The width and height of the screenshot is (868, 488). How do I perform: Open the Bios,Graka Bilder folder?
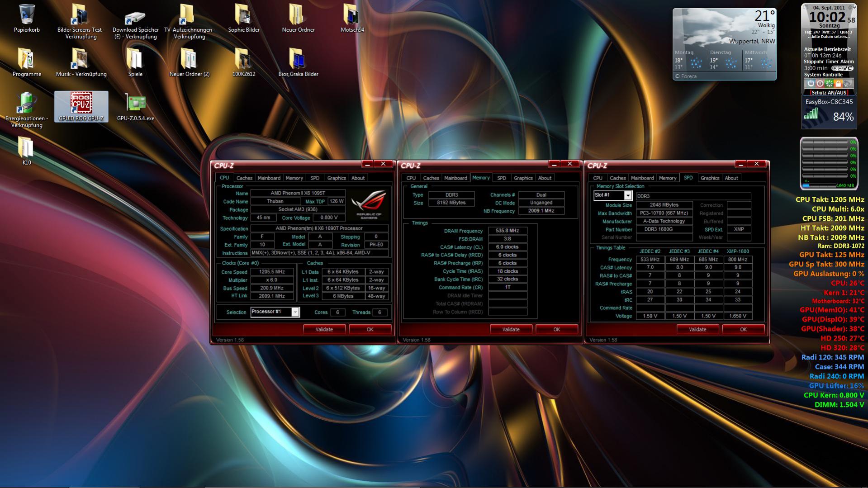point(298,62)
